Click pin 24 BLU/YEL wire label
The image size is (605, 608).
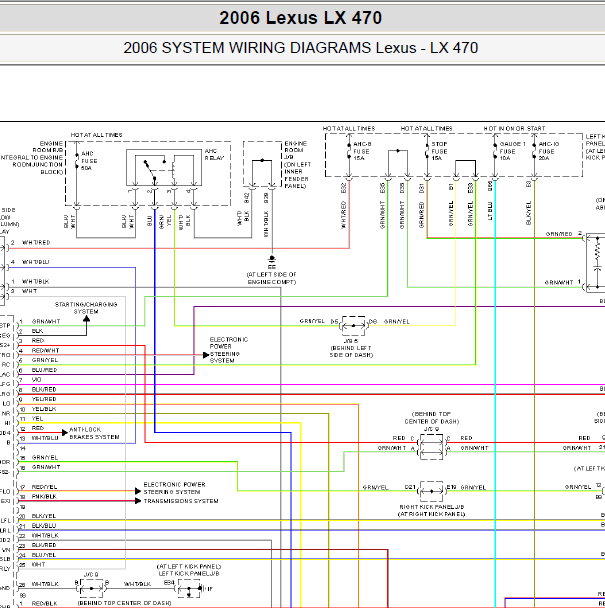(x=44, y=555)
